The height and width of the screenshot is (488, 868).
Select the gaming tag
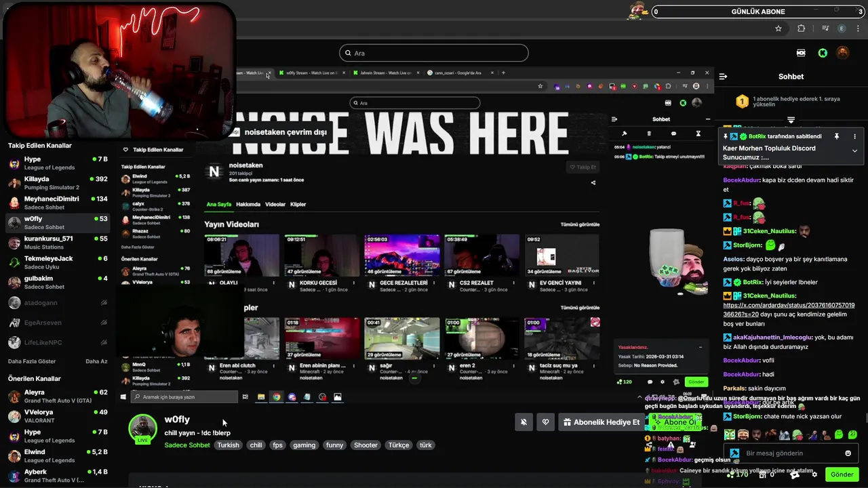click(304, 445)
